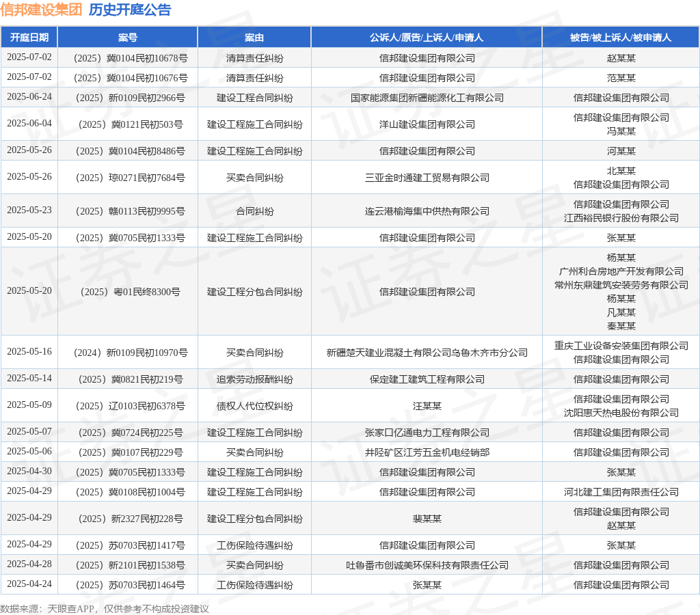Image resolution: width=700 pixels, height=615 pixels.
Task: Select defendant 冯某某
Action: (x=621, y=131)
